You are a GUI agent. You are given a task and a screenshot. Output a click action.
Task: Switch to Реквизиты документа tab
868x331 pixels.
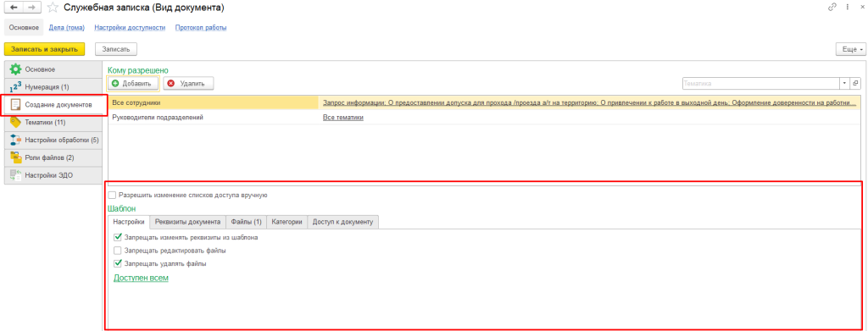coord(187,222)
